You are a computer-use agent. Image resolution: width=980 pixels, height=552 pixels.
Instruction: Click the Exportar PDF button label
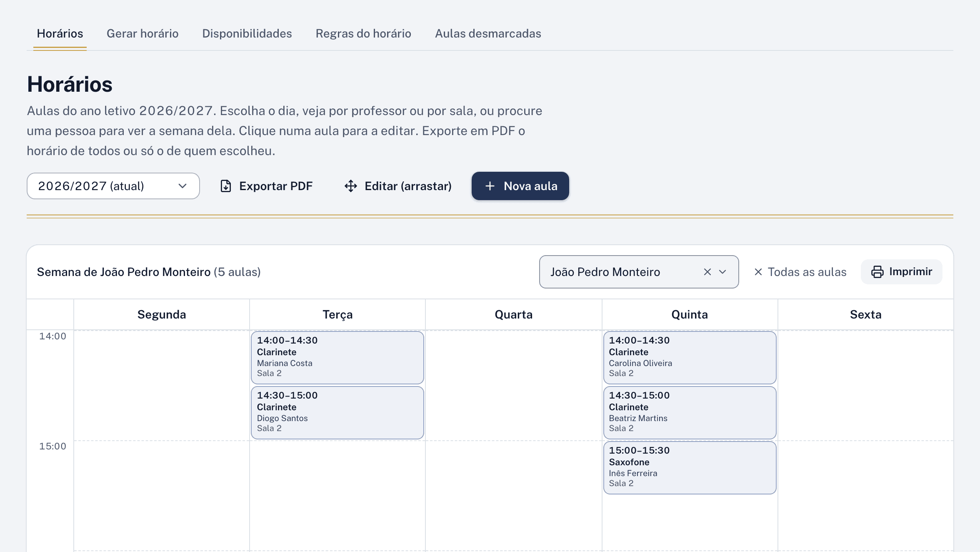[x=276, y=186]
